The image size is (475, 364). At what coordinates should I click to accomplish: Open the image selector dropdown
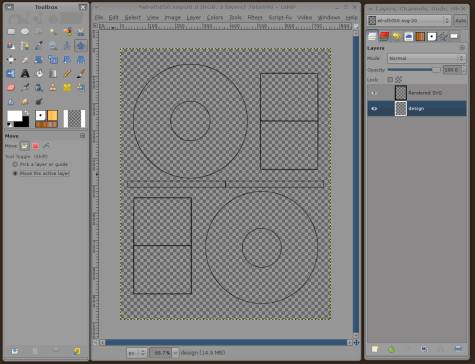409,21
